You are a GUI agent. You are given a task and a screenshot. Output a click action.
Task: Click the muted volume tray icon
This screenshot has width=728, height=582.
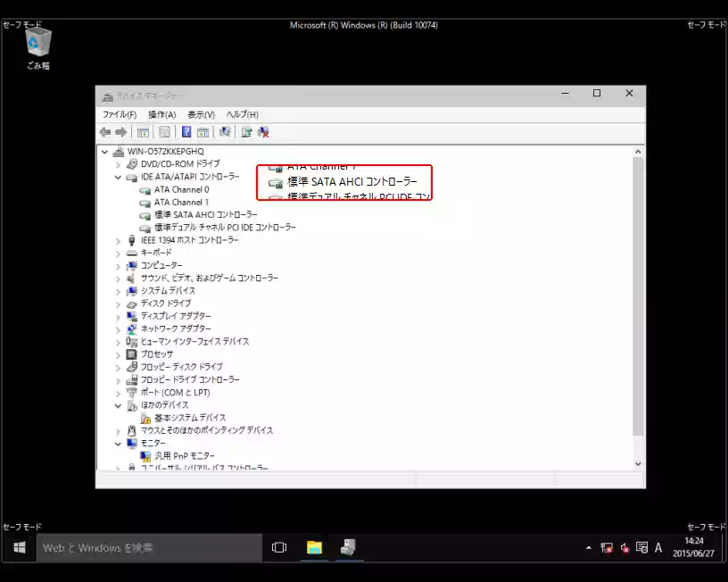[x=625, y=548]
